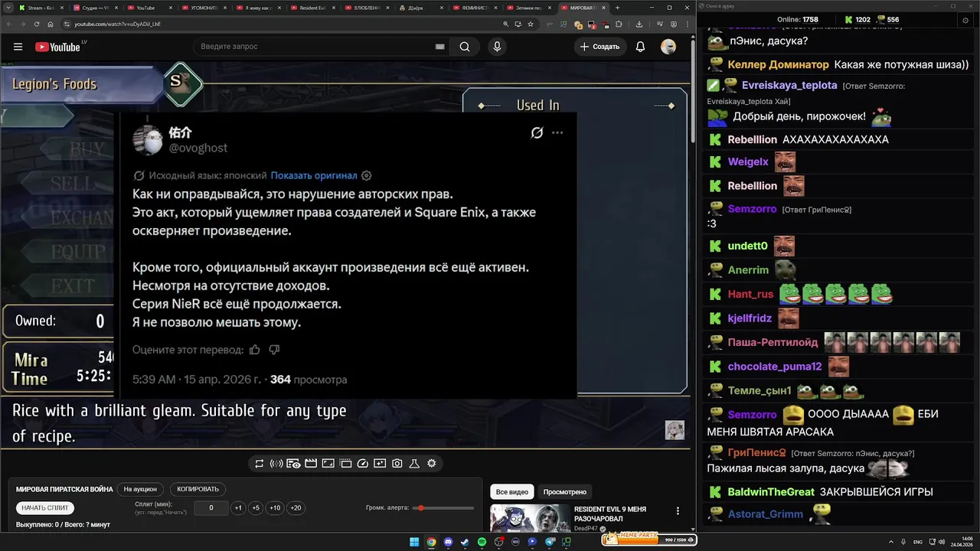The image size is (980, 551).
Task: Rate the translation thumbs down
Action: [274, 350]
